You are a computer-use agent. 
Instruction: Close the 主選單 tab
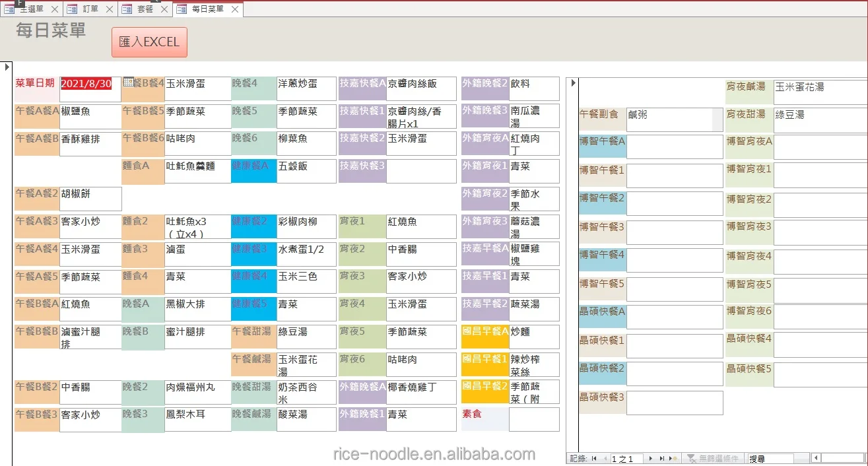tap(55, 9)
